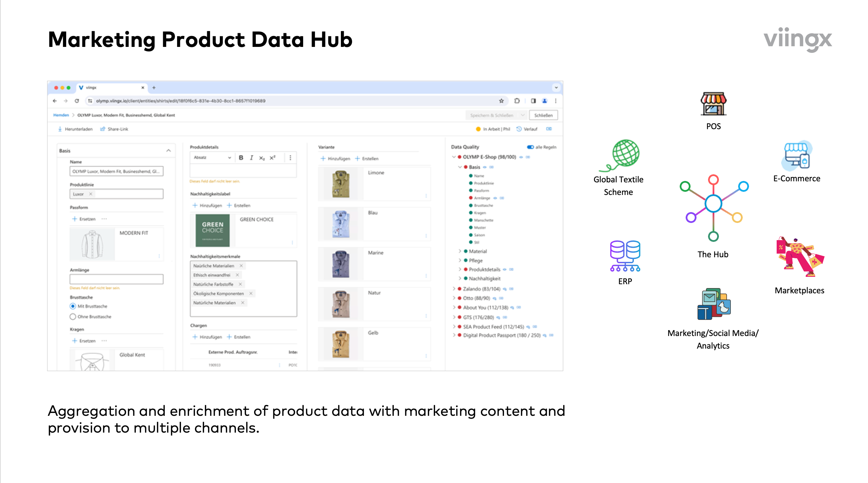Select the viingx browser tab
Screen dimensions: 868x483
pos(112,87)
